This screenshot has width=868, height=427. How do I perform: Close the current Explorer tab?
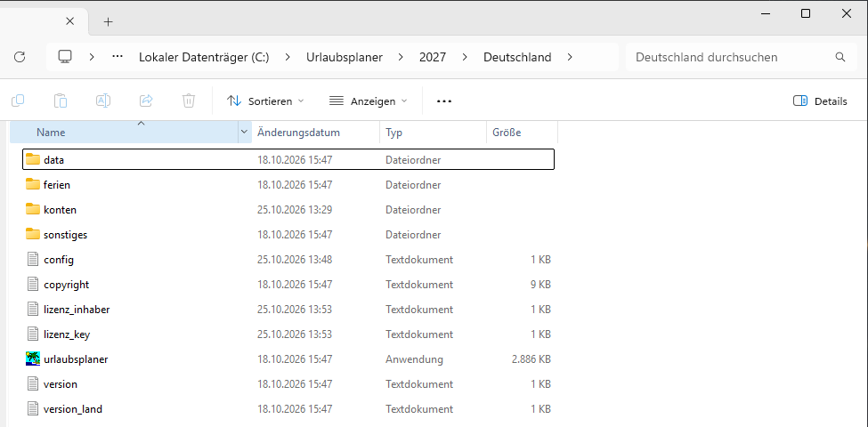point(69,21)
